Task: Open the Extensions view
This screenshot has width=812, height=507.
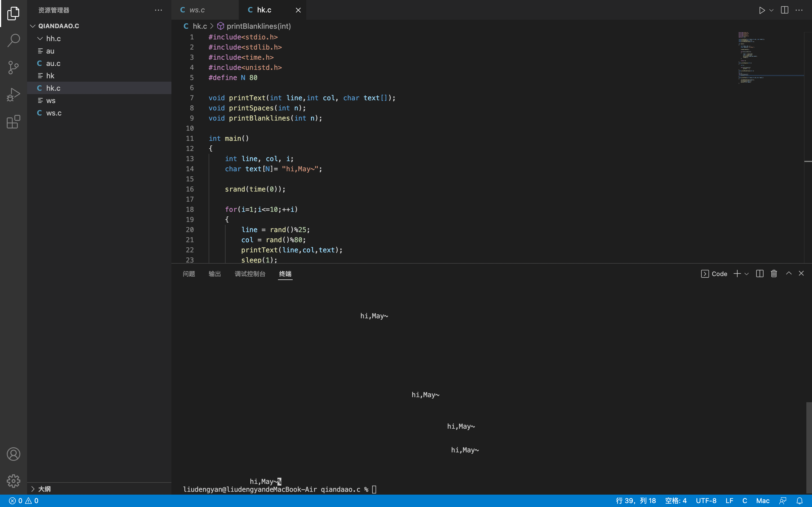Action: pyautogui.click(x=14, y=122)
